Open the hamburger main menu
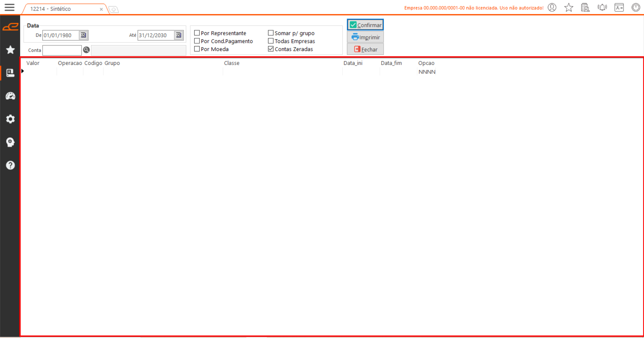The width and height of the screenshot is (644, 338). [9, 7]
